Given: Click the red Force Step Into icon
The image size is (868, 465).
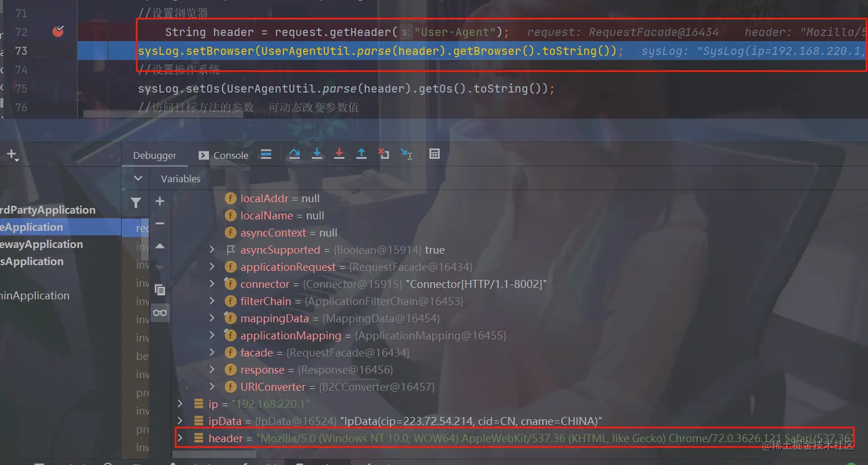Looking at the screenshot, I should pyautogui.click(x=339, y=154).
